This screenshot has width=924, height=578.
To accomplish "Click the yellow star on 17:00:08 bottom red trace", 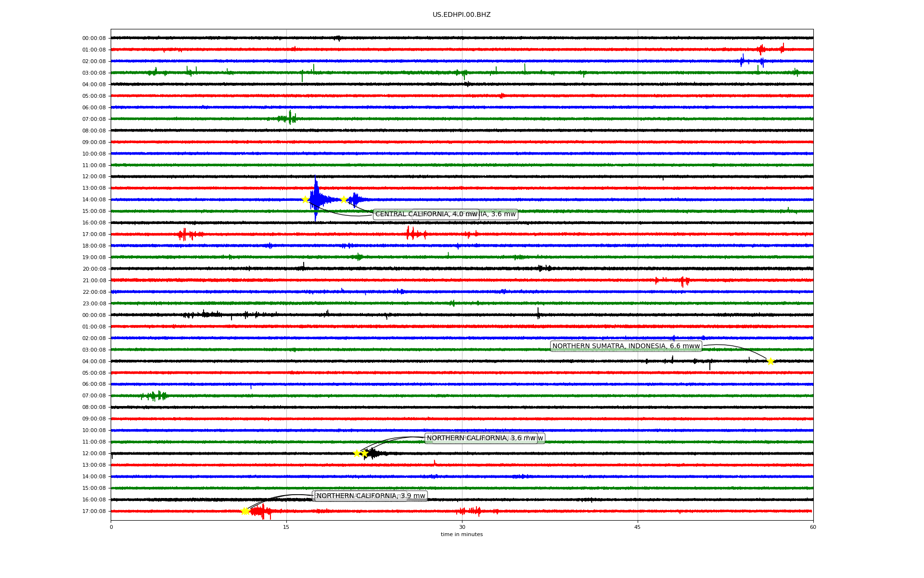I will pyautogui.click(x=244, y=511).
